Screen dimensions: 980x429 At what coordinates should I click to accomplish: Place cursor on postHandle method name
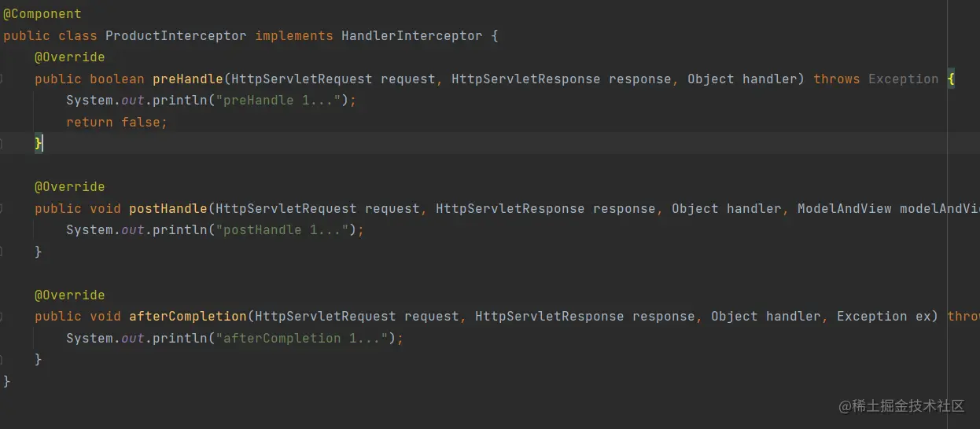point(168,208)
